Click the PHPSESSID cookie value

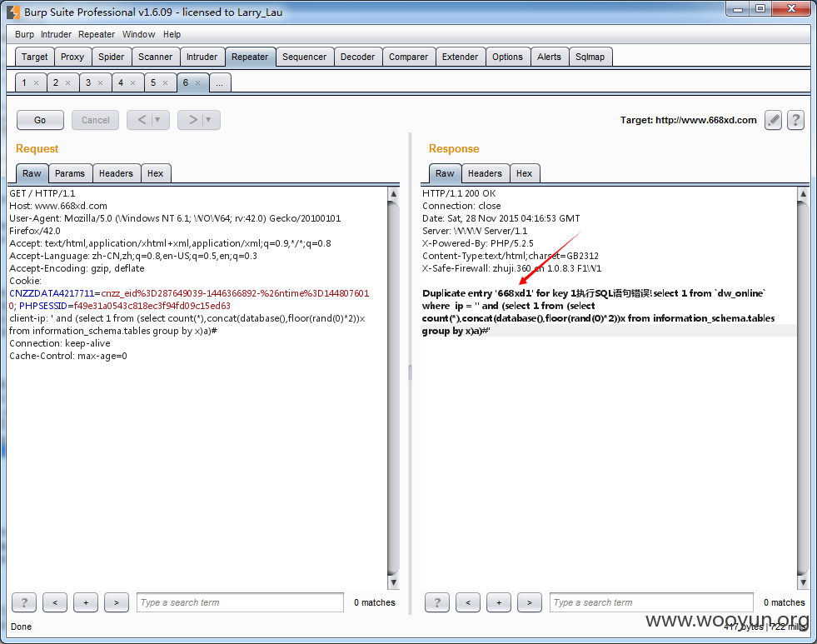[x=152, y=306]
